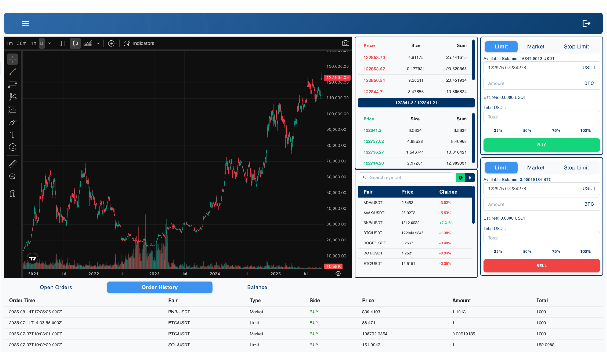Expand the chart style dropdown arrow
Image resolution: width=607 pixels, height=364 pixels.
[x=98, y=43]
